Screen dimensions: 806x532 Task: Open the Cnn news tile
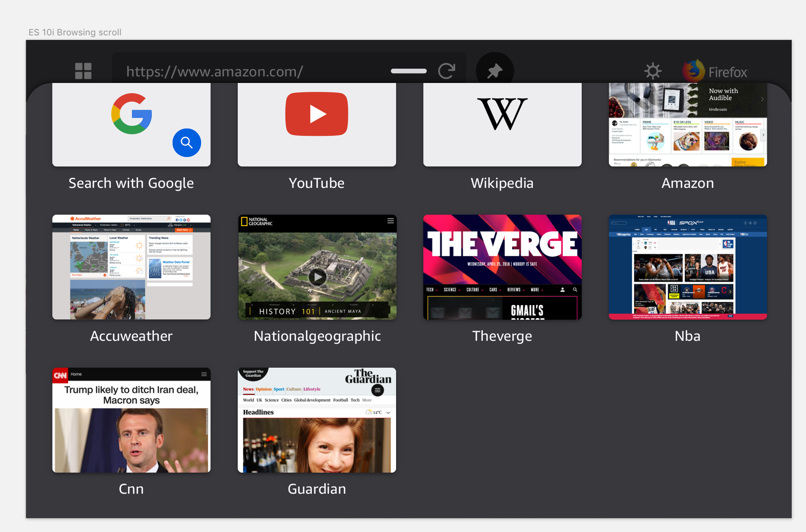(131, 420)
